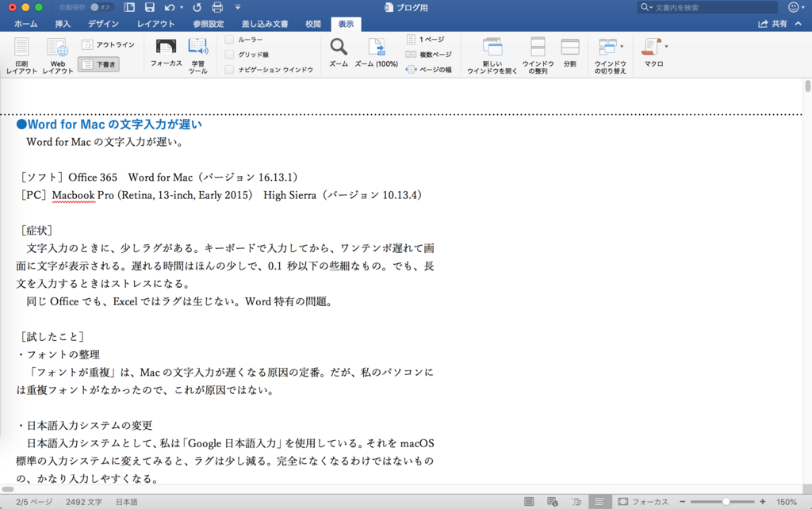Open a new window (新しいウインドウを開く)
812x509 pixels.
point(492,55)
